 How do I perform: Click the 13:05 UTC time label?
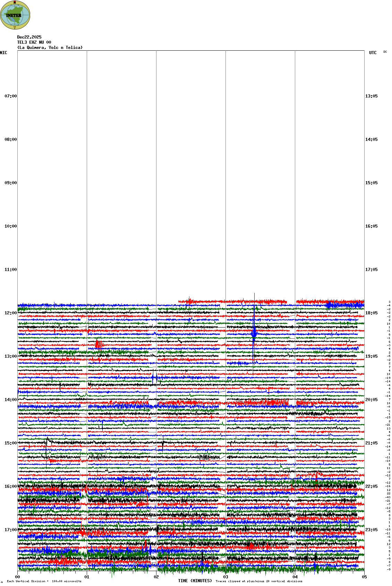coord(371,96)
